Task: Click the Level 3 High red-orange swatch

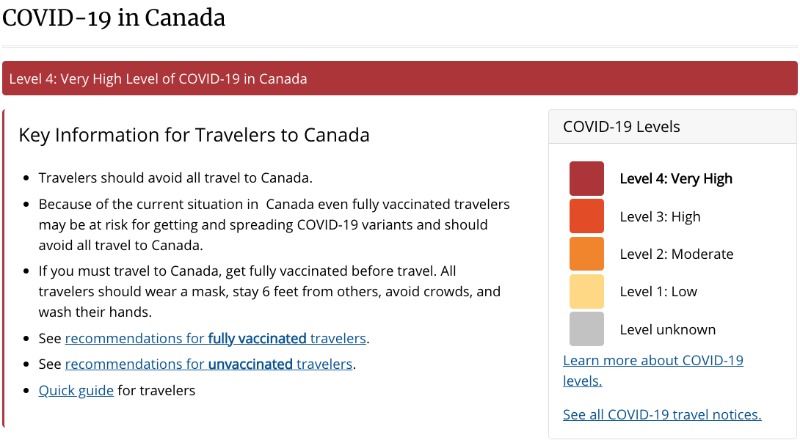Action: coord(586,216)
